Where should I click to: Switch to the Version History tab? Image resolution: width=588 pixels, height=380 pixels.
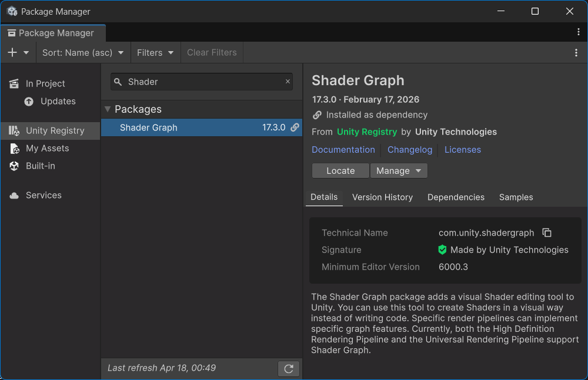[382, 197]
